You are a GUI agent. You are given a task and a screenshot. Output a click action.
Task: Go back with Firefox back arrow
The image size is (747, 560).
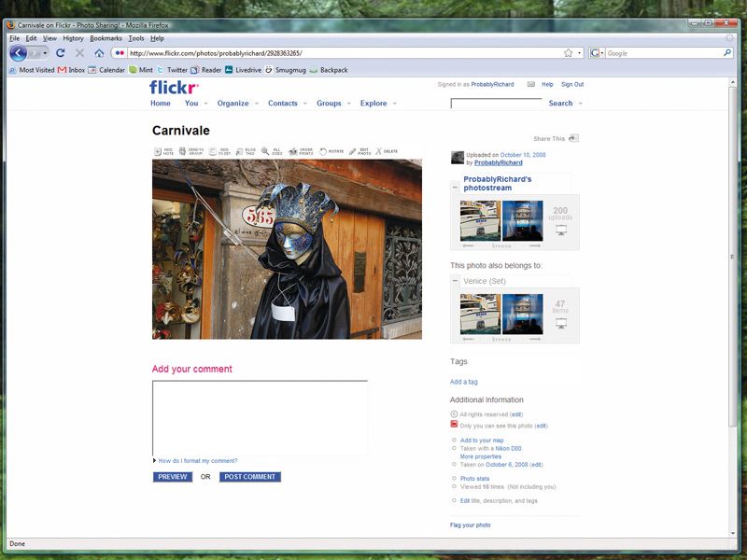pos(18,53)
